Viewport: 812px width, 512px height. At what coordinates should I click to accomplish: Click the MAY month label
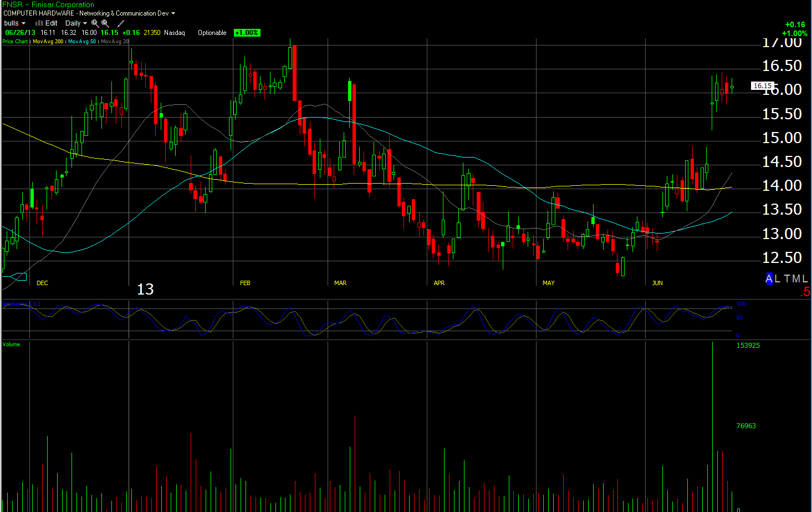pyautogui.click(x=549, y=283)
